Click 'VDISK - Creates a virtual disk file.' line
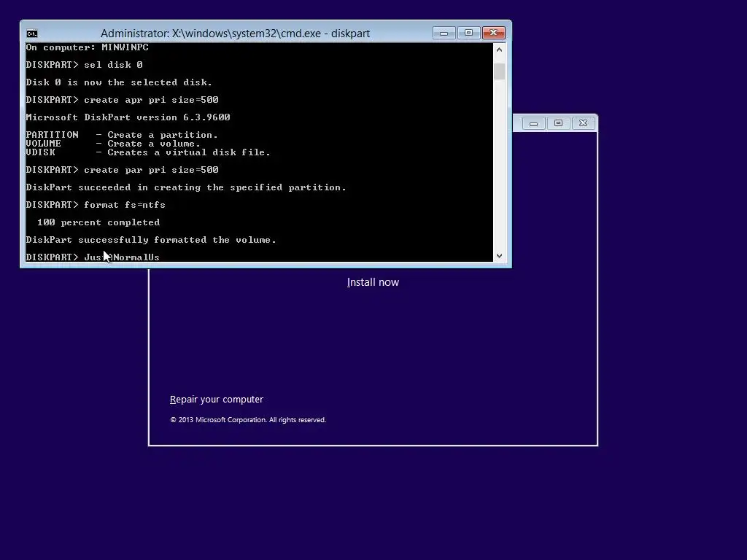Viewport: 747px width, 560px height. 148,152
